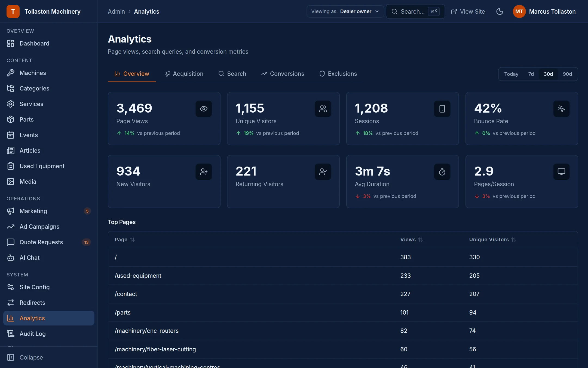Select the Today date range

point(511,74)
